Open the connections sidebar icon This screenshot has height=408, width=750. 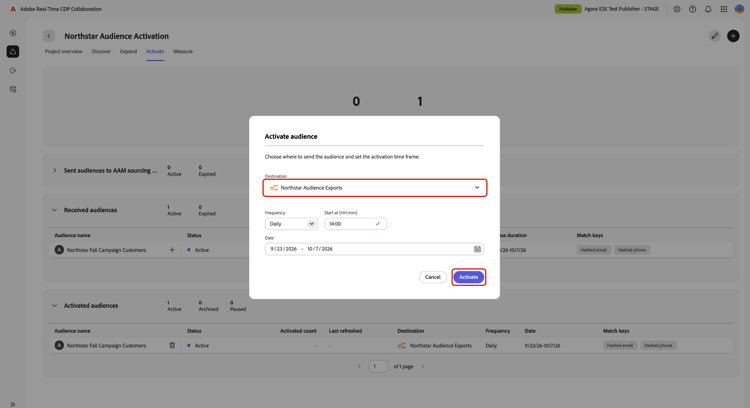pos(13,71)
